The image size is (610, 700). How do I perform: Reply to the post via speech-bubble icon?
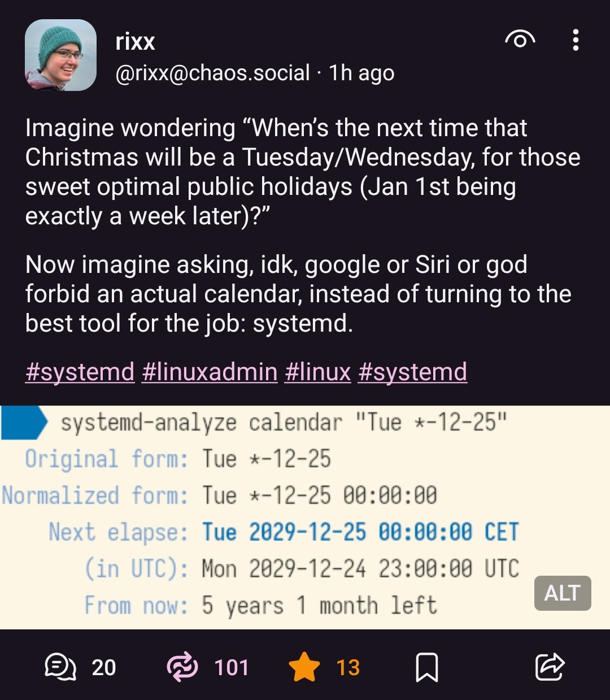60,667
